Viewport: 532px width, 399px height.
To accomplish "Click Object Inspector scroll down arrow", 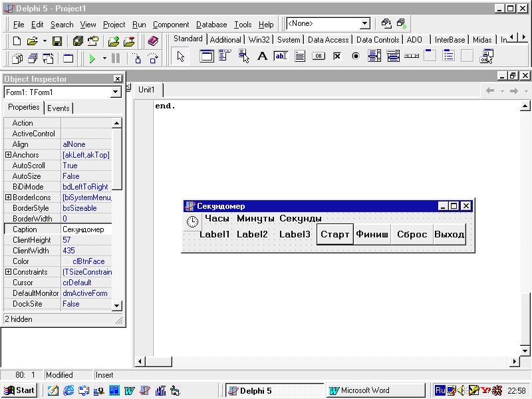I will (117, 305).
